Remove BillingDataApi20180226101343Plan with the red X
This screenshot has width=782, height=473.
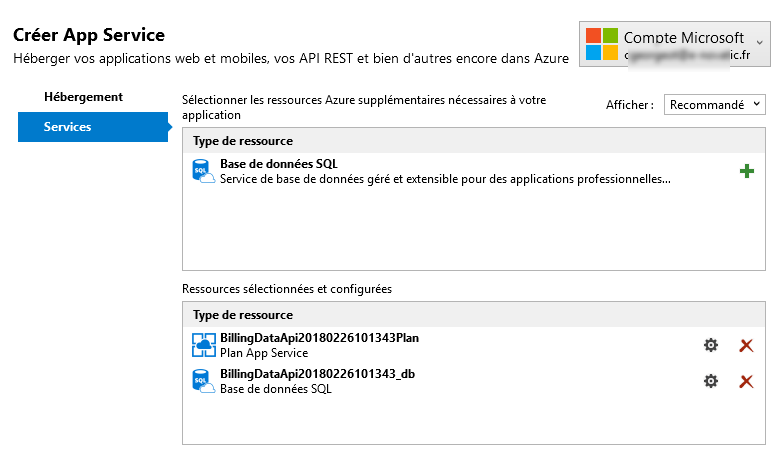click(x=746, y=345)
